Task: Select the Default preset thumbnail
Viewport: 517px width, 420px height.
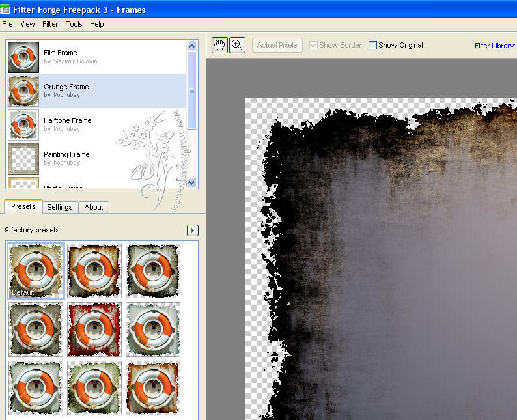Action: [36, 271]
